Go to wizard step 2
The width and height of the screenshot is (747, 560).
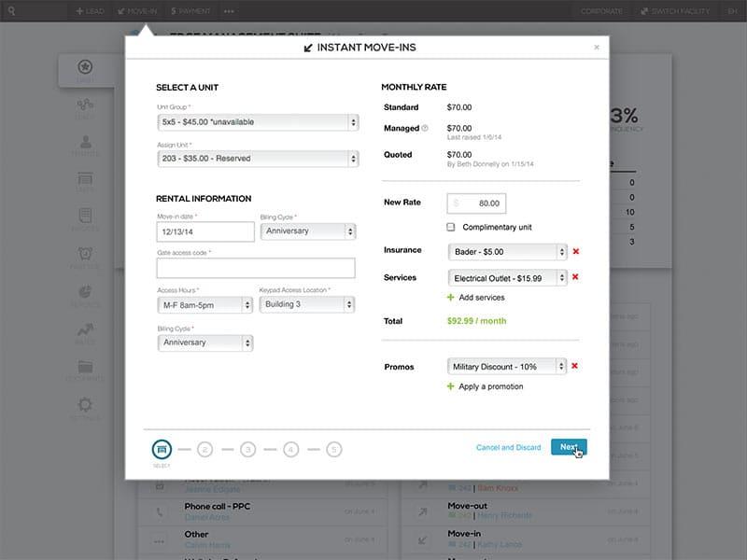(204, 450)
